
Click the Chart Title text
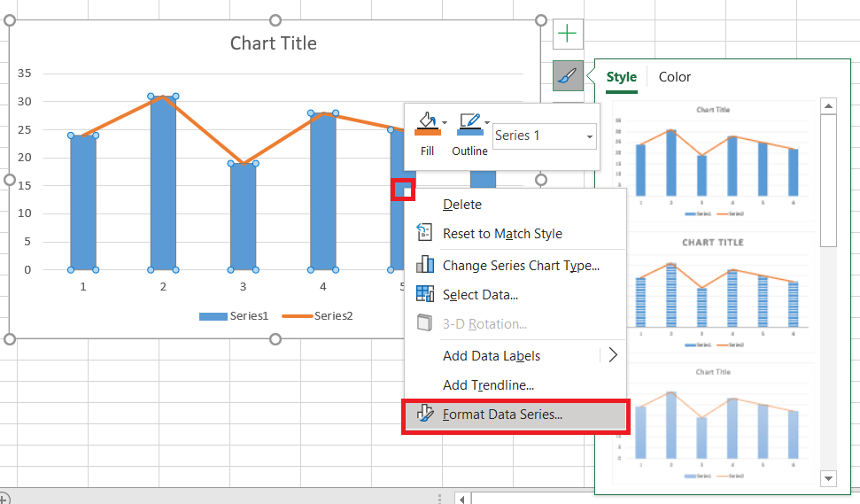click(x=273, y=43)
